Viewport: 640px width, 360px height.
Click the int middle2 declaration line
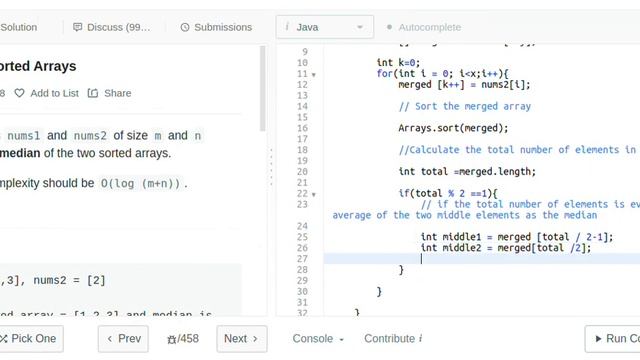506,248
